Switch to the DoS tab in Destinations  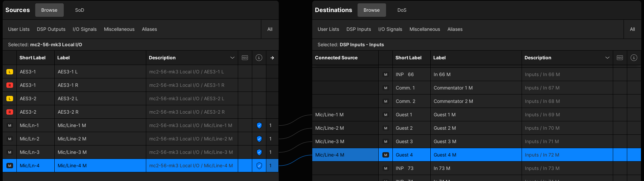(402, 10)
